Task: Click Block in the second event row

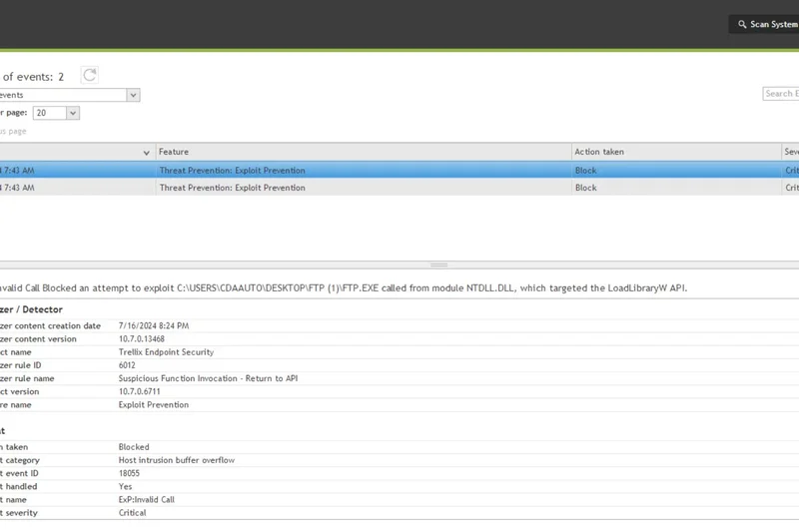Action: 585,188
